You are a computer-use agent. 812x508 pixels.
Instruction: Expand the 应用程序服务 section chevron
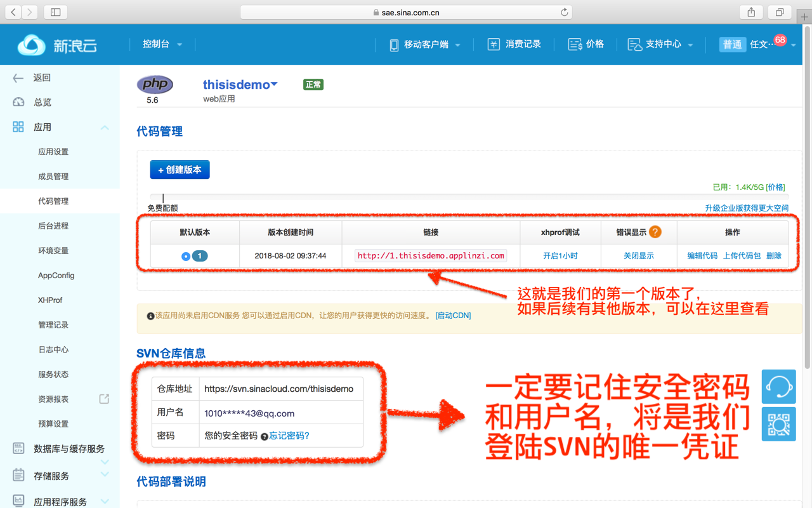105,501
